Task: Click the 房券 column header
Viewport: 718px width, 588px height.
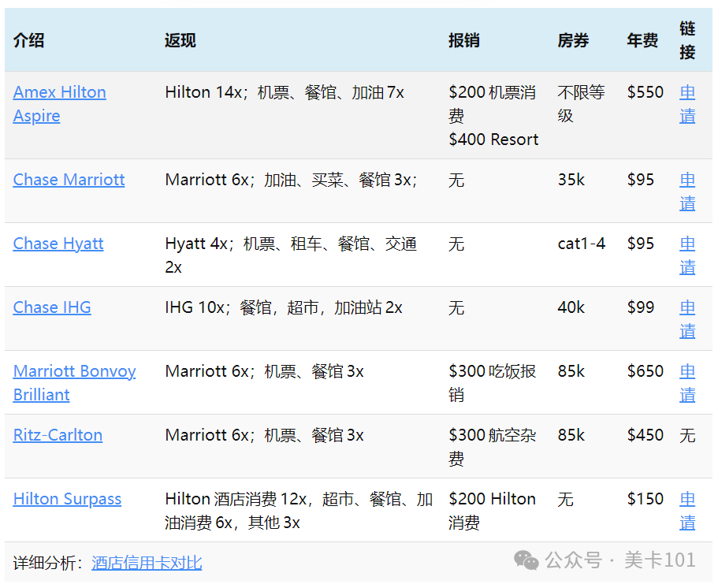Action: pyautogui.click(x=573, y=40)
